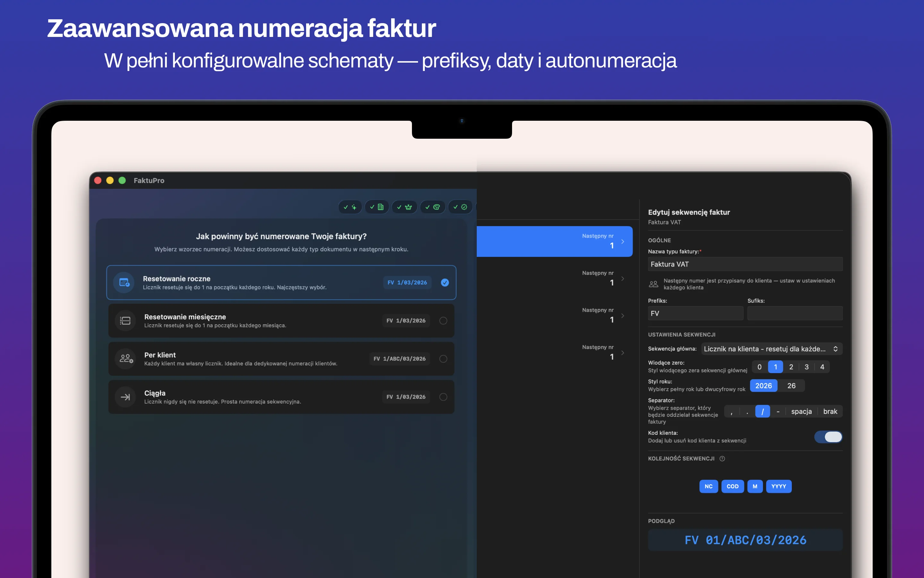Screen dimensions: 924x578
Task: Set Wiodące zero to 3
Action: (x=806, y=367)
